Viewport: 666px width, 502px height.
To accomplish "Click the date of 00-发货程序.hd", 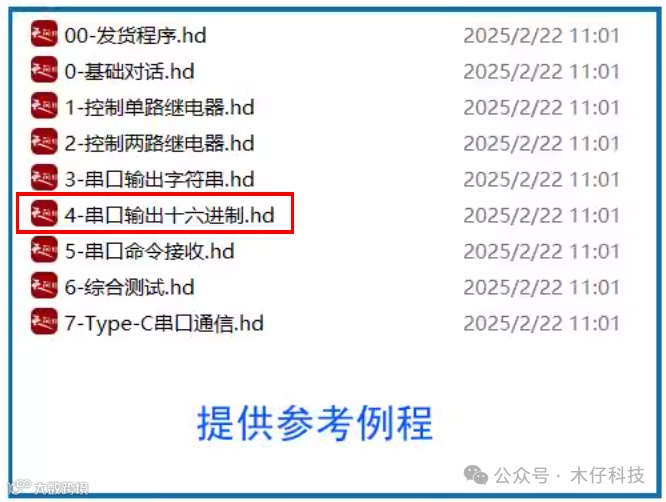I will 542,36.
